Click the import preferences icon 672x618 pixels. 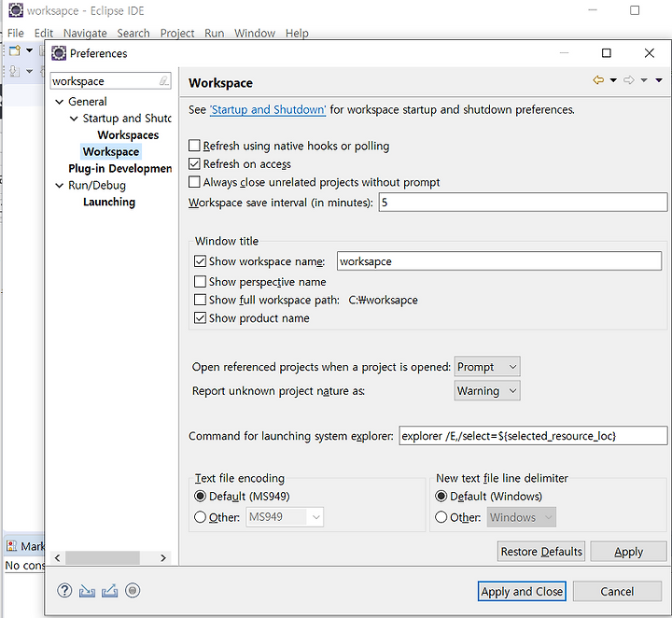87,591
